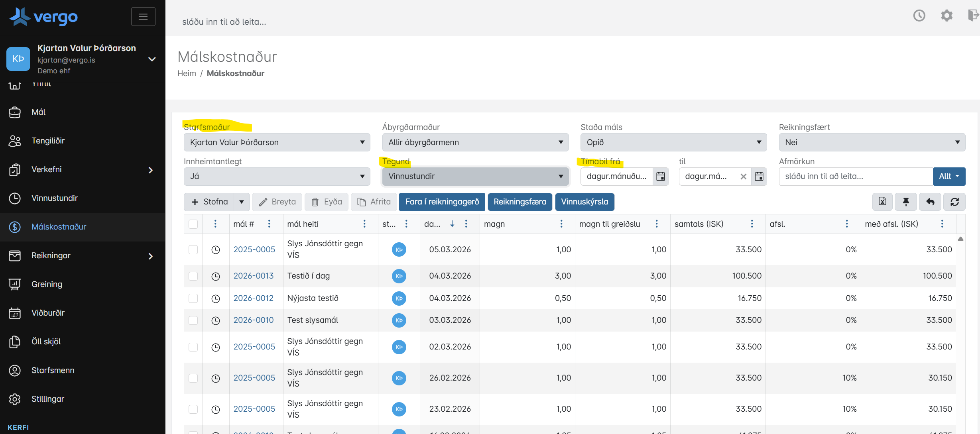Click the undo arrow icon

pyautogui.click(x=930, y=202)
